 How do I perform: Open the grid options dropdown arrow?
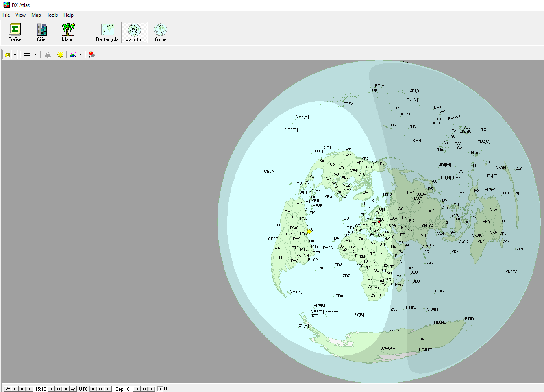pos(35,54)
